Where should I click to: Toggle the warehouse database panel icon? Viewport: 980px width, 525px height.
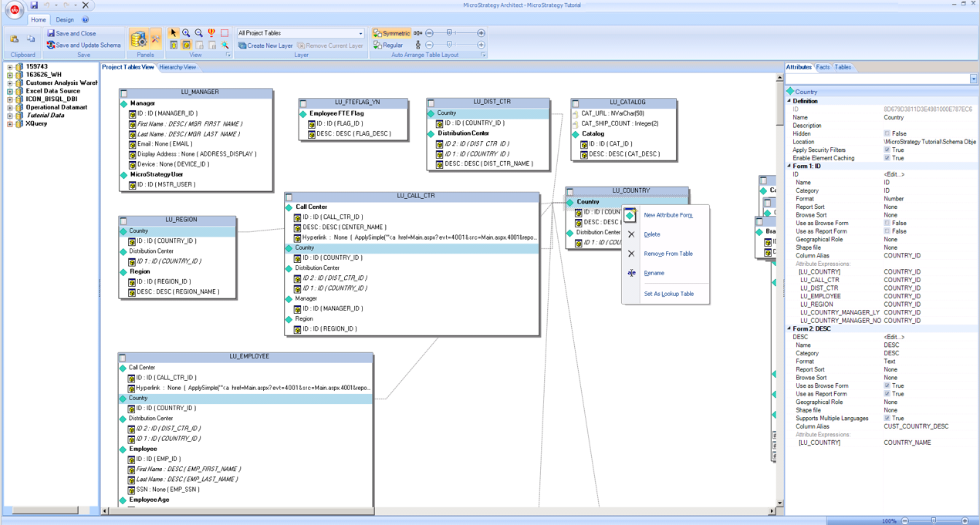pos(139,39)
